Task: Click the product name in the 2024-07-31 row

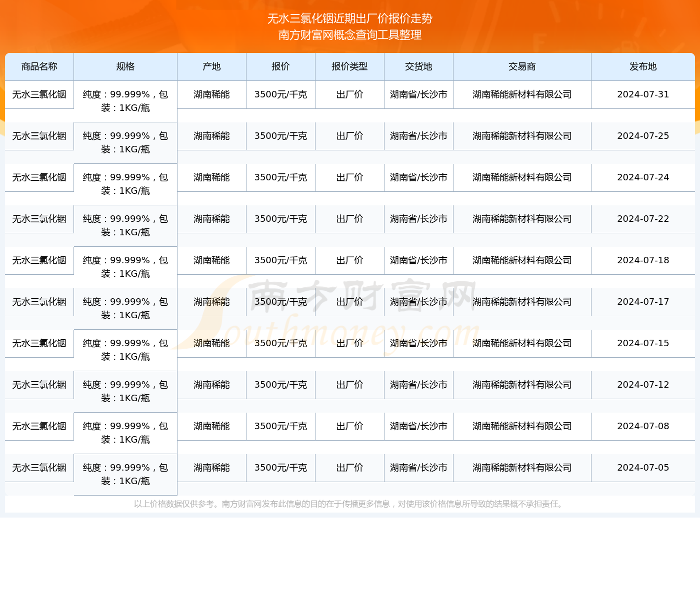Action: pyautogui.click(x=39, y=94)
